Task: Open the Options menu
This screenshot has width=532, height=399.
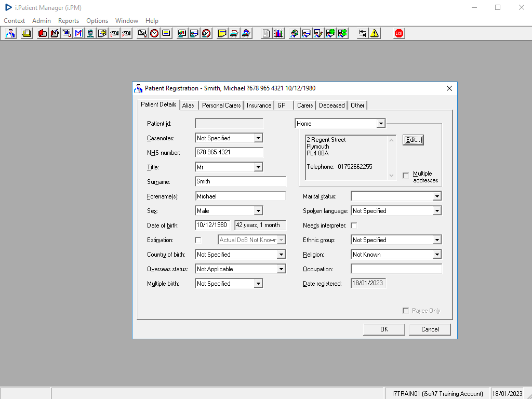Action: 97,21
